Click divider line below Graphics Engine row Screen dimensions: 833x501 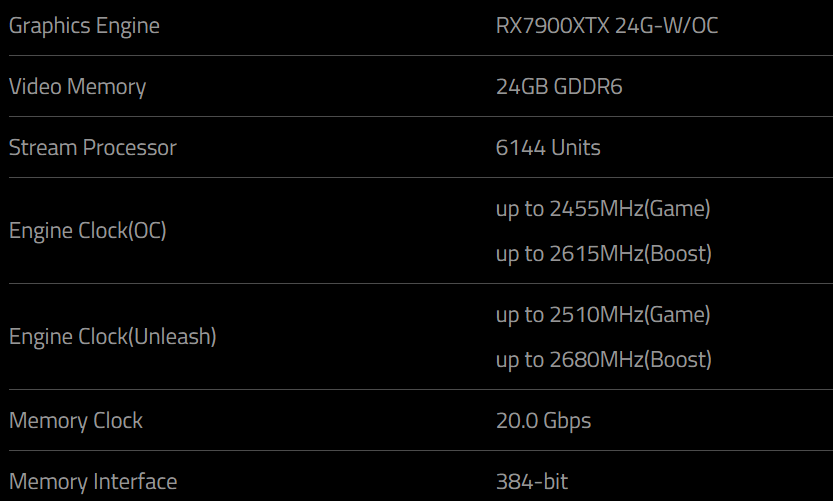pos(416,55)
